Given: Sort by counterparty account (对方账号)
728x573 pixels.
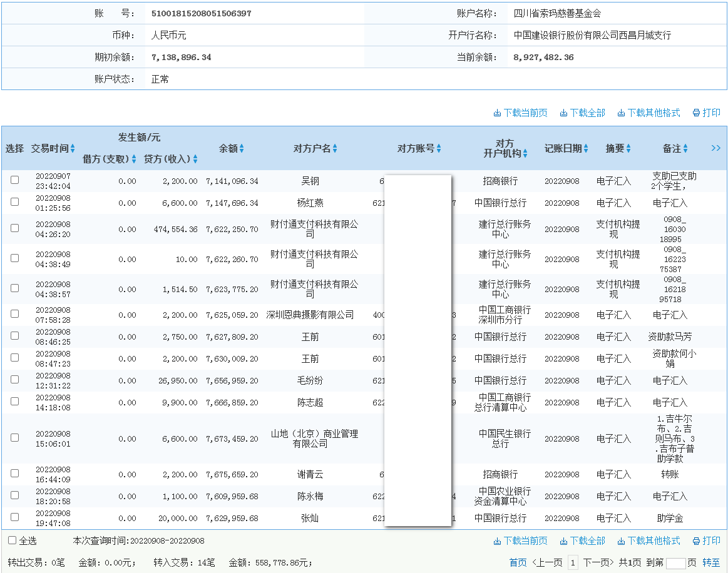Looking at the screenshot, I should pos(439,148).
